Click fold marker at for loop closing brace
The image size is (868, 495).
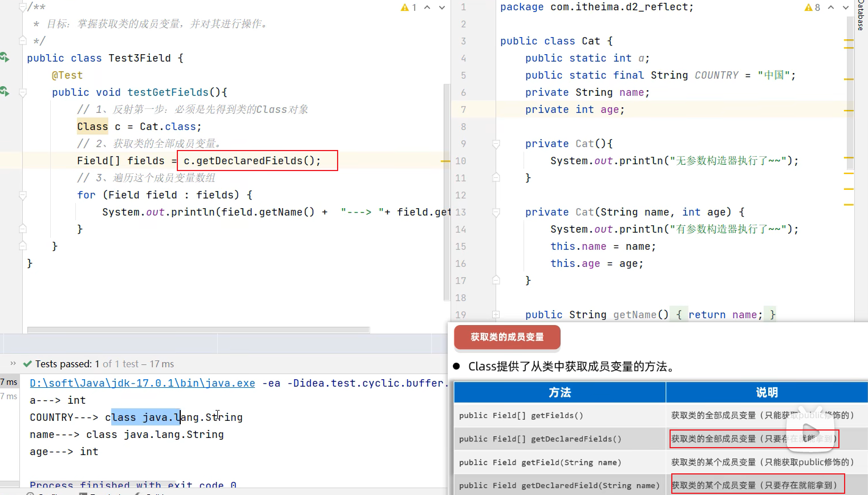click(23, 229)
